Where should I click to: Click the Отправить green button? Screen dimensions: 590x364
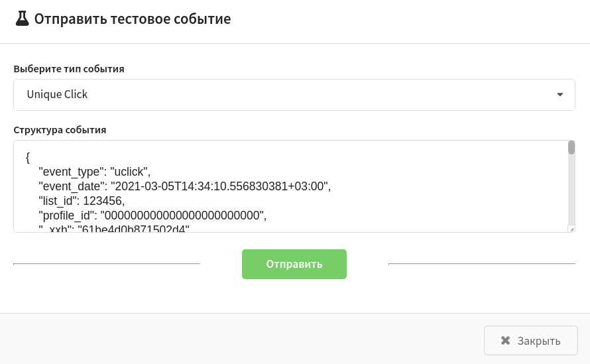[294, 265]
